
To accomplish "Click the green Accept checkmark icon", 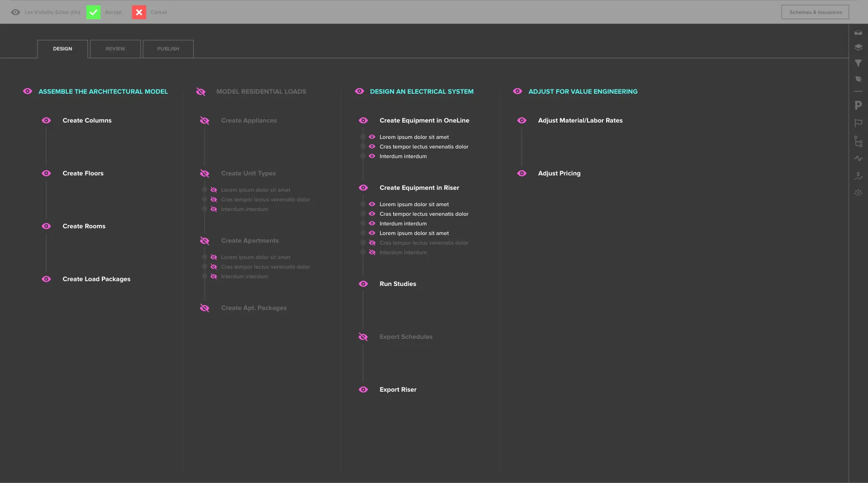I will [x=93, y=12].
